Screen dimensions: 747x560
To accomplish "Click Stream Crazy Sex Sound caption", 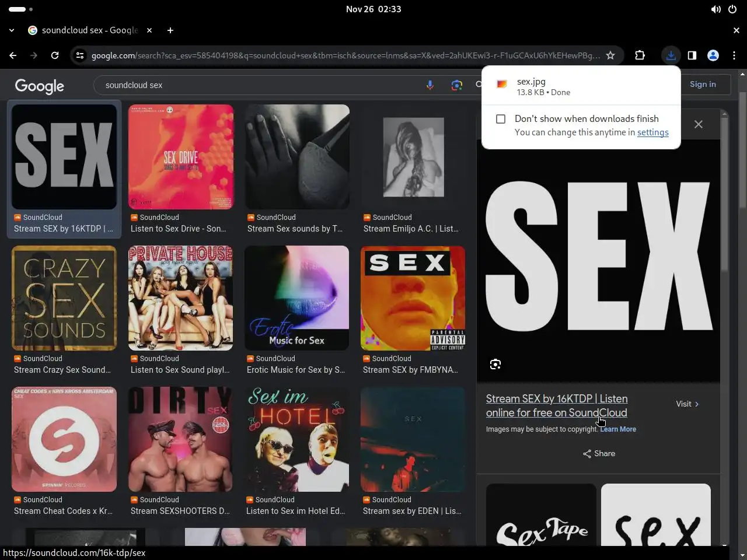I will 62,370.
